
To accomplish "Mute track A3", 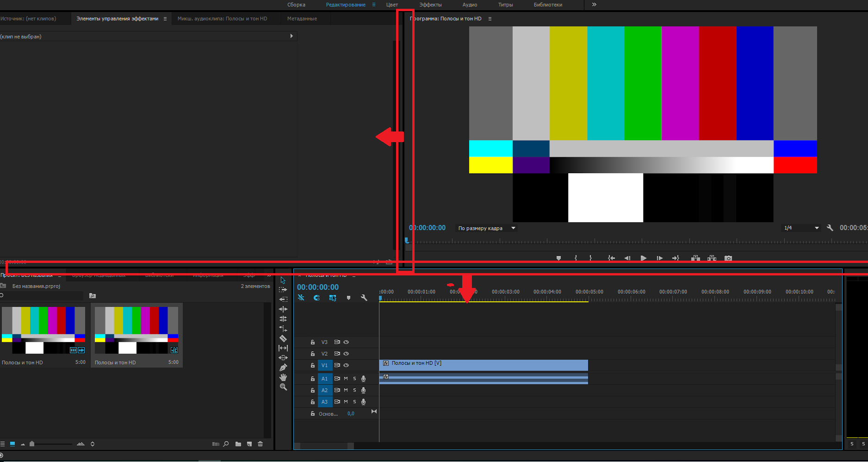I will coord(346,402).
